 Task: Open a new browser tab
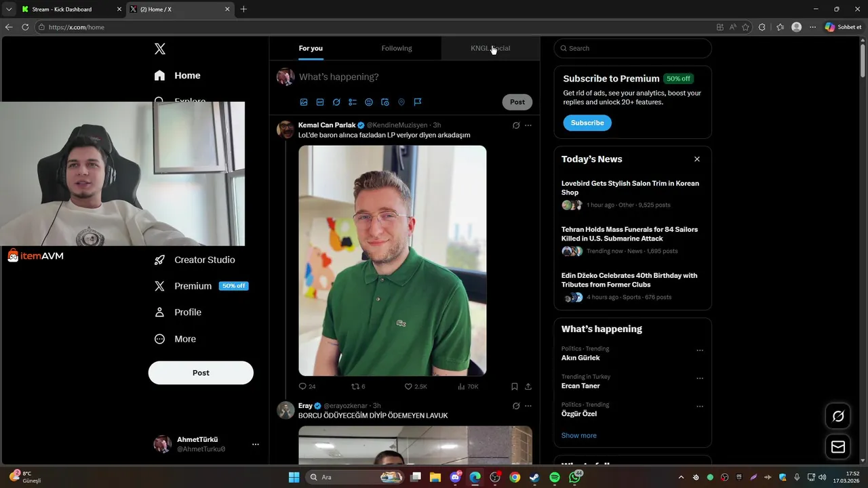pos(243,9)
